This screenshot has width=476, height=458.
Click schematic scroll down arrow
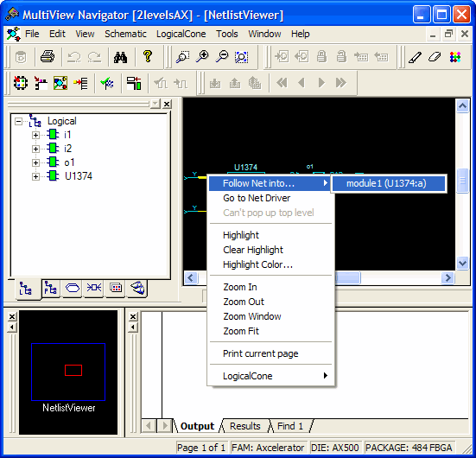pyautogui.click(x=462, y=263)
